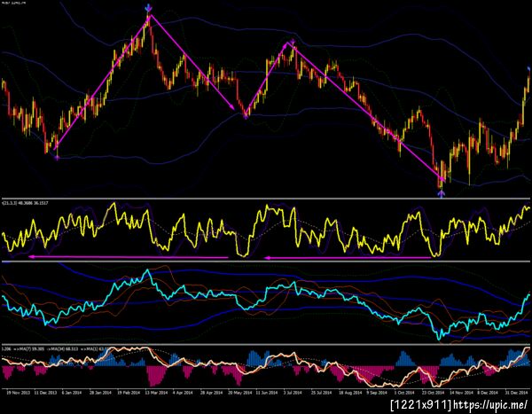Viewport: 532px width, 414px height.
Task: Click the purple up-arrow at the October 2014 low
Action: click(x=441, y=194)
